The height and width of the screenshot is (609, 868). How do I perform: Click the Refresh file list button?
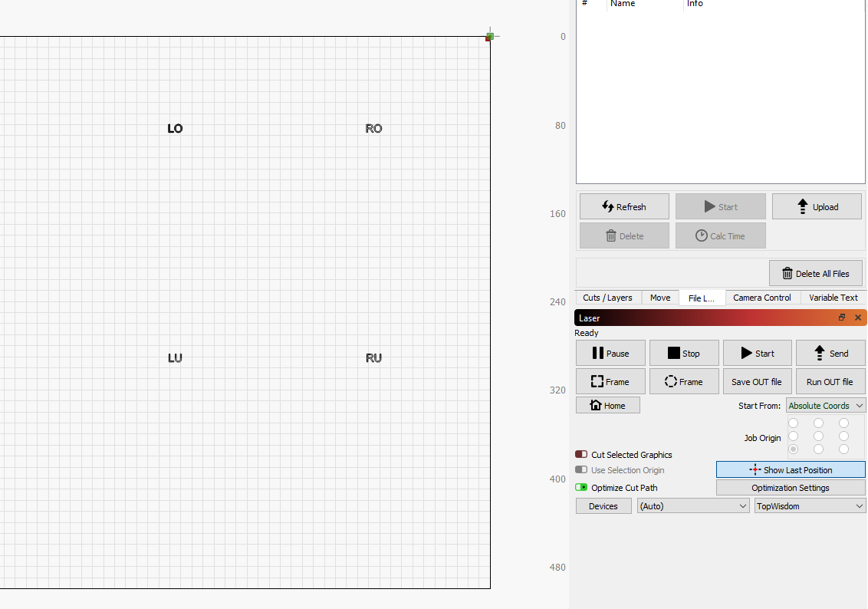[624, 206]
